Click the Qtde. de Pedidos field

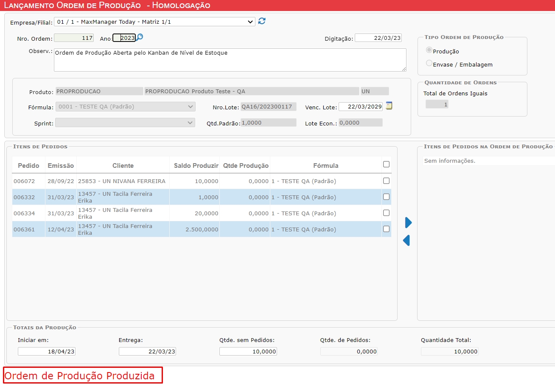(x=349, y=351)
